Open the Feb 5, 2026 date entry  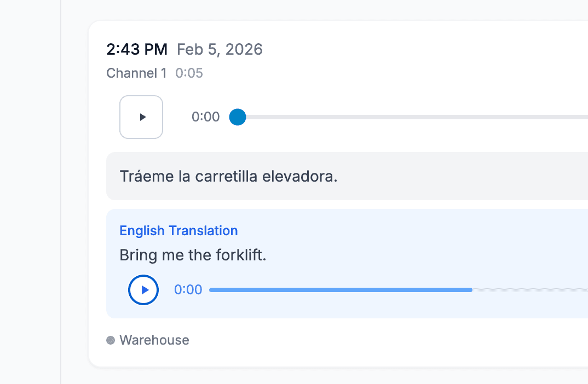coord(220,49)
